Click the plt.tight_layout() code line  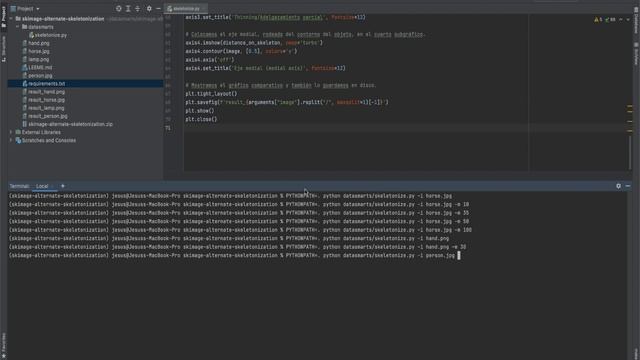211,94
